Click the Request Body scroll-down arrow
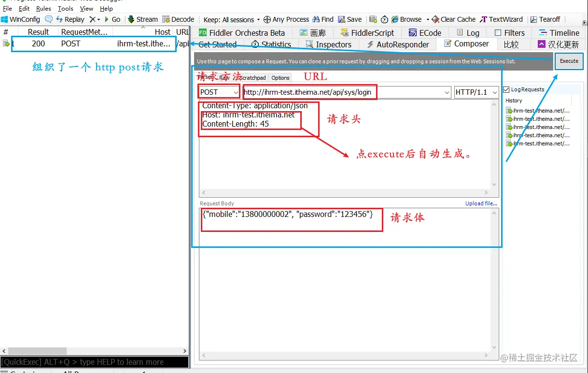Image resolution: width=588 pixels, height=373 pixels. [x=494, y=347]
